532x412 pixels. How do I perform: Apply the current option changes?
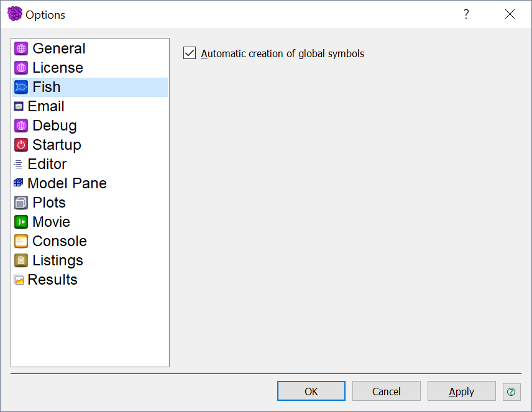point(461,391)
